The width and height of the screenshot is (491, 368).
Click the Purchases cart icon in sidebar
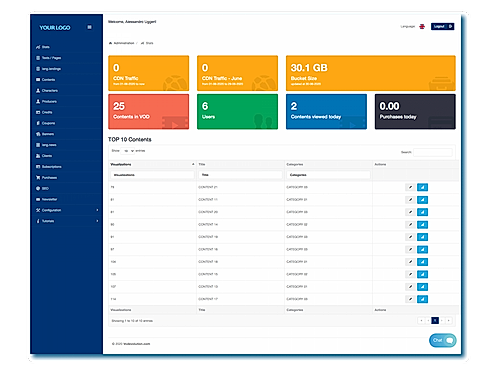[38, 177]
